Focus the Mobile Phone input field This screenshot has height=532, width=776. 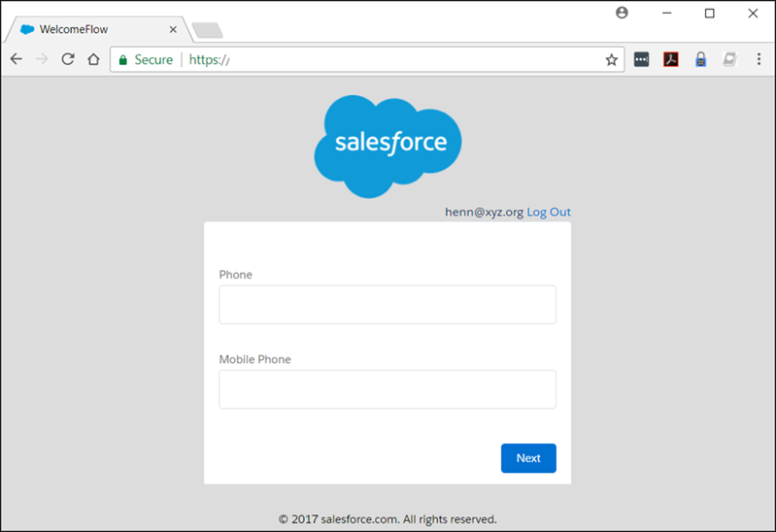pos(388,389)
